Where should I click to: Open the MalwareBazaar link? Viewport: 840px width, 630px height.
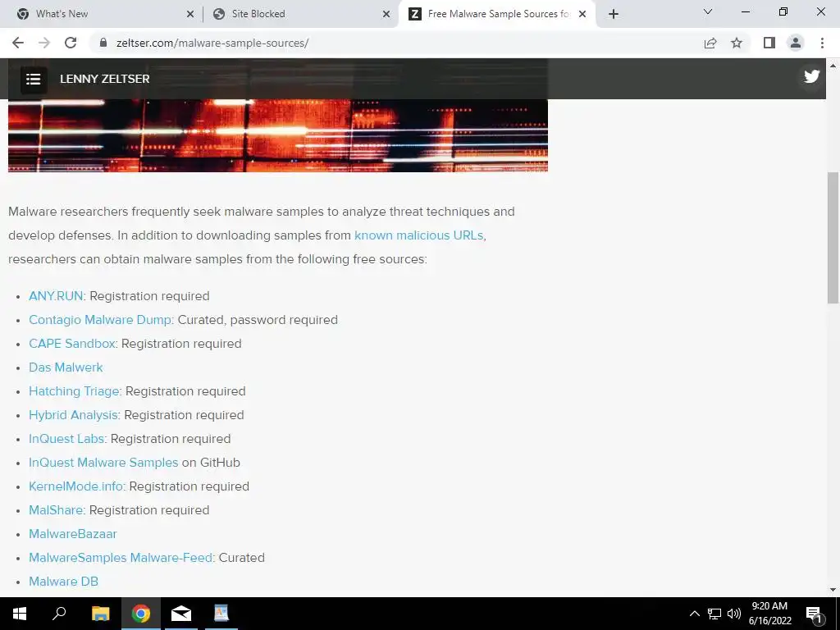click(73, 533)
